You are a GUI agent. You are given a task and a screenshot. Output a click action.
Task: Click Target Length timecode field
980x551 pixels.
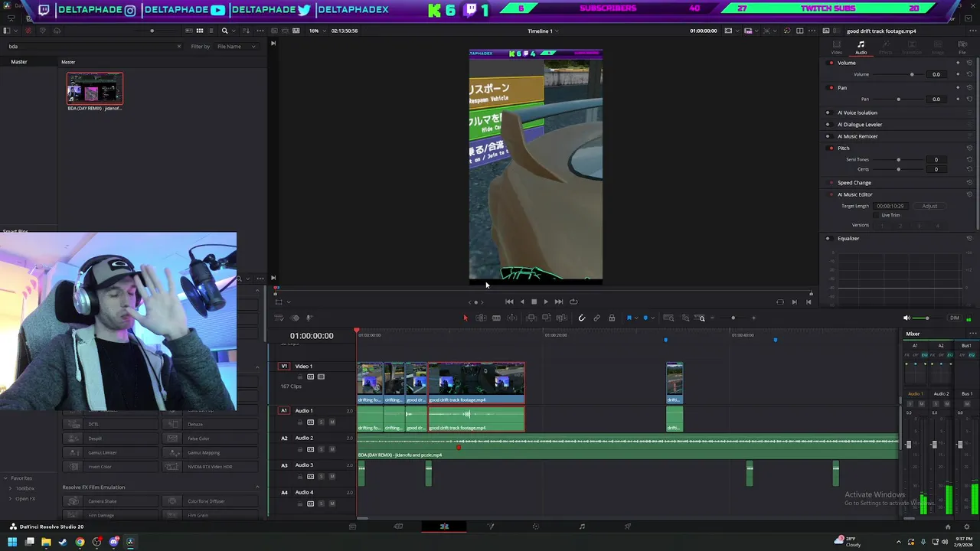click(890, 206)
